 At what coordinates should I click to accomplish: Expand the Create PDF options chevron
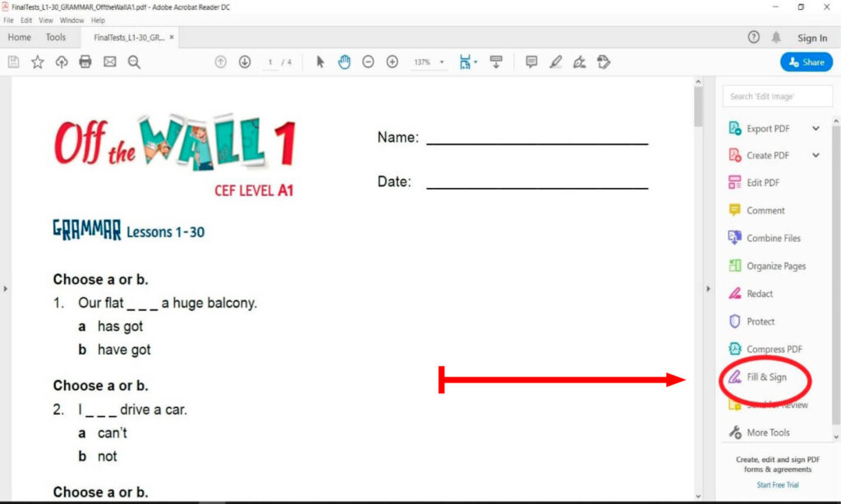(816, 155)
